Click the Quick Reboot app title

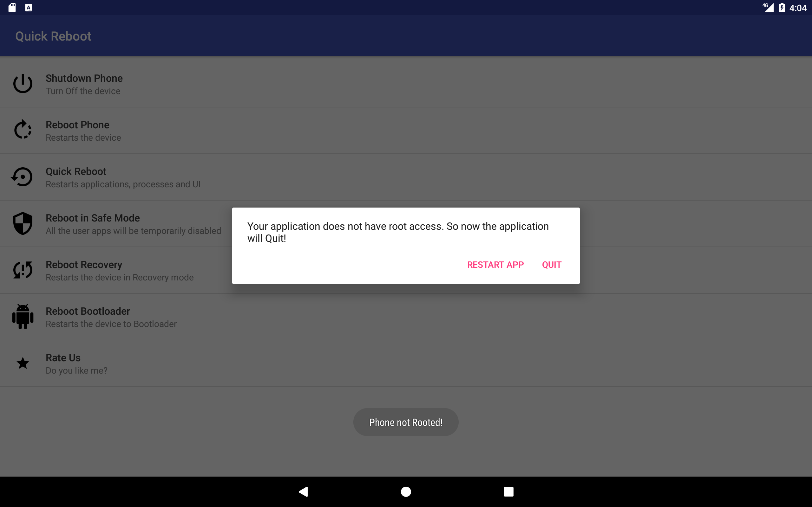point(53,36)
